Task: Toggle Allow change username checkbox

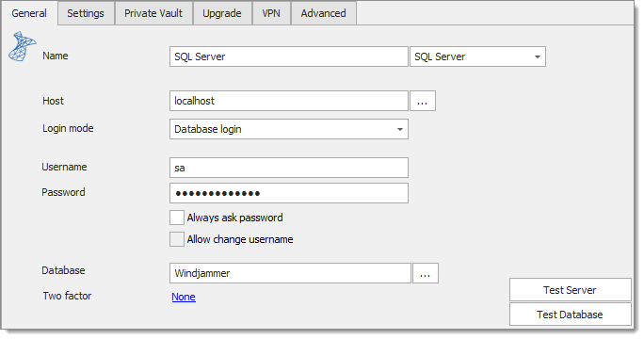Action: (x=177, y=239)
